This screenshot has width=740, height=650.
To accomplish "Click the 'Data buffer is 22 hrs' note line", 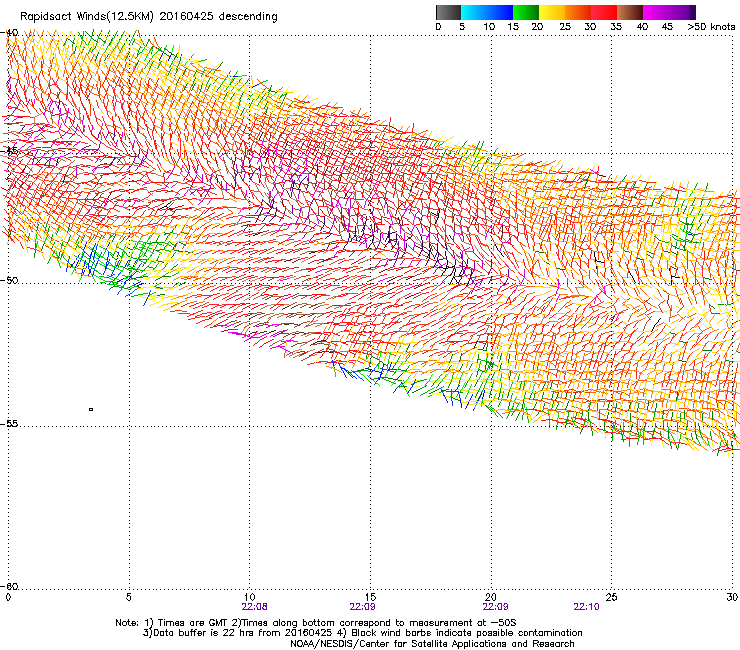I will click(362, 633).
